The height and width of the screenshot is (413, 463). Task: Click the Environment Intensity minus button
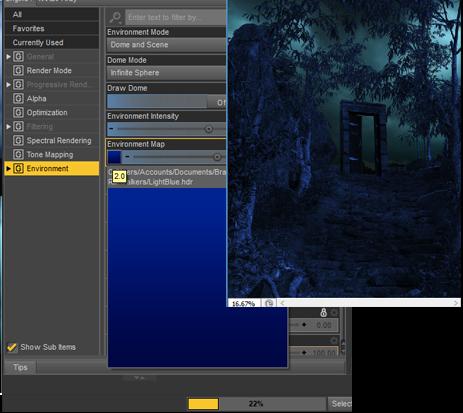tap(111, 129)
